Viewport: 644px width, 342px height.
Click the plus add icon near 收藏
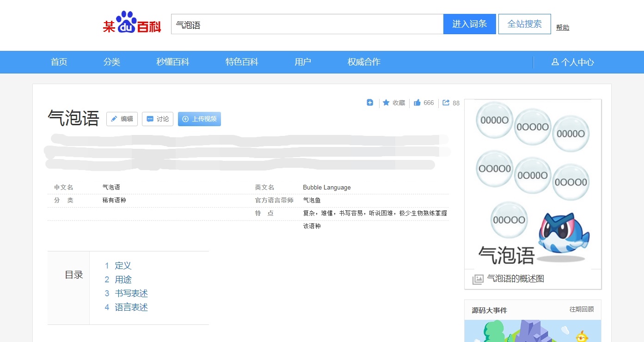pyautogui.click(x=370, y=103)
